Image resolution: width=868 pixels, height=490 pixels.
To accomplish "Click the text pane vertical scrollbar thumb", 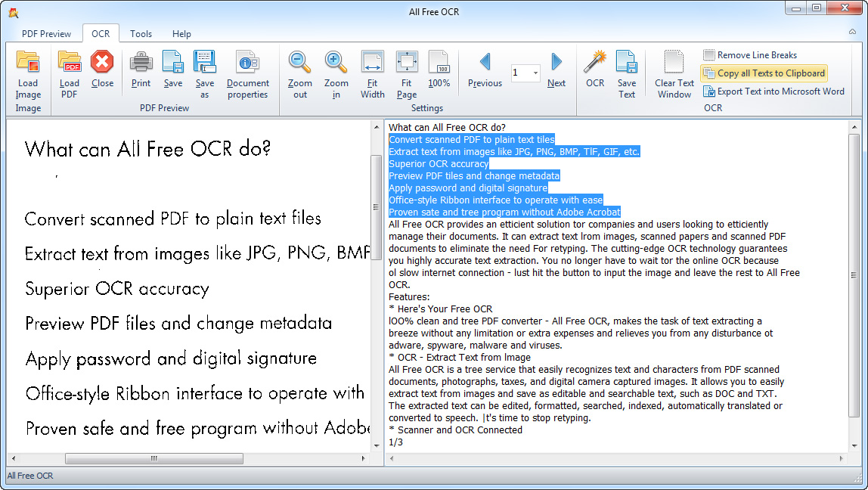I will pos(853,275).
